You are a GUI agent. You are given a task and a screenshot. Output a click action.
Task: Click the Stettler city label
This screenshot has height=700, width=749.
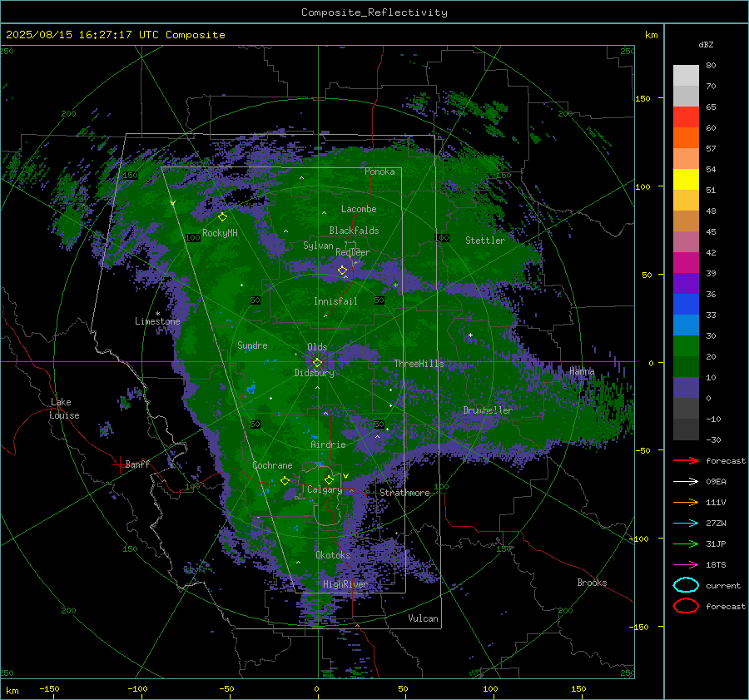(x=485, y=241)
